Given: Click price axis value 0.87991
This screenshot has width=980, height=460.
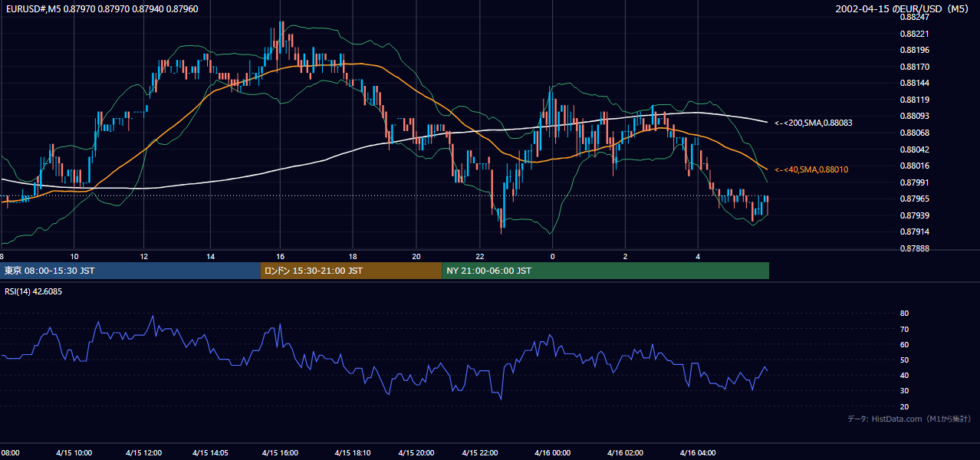Looking at the screenshot, I should tap(914, 182).
